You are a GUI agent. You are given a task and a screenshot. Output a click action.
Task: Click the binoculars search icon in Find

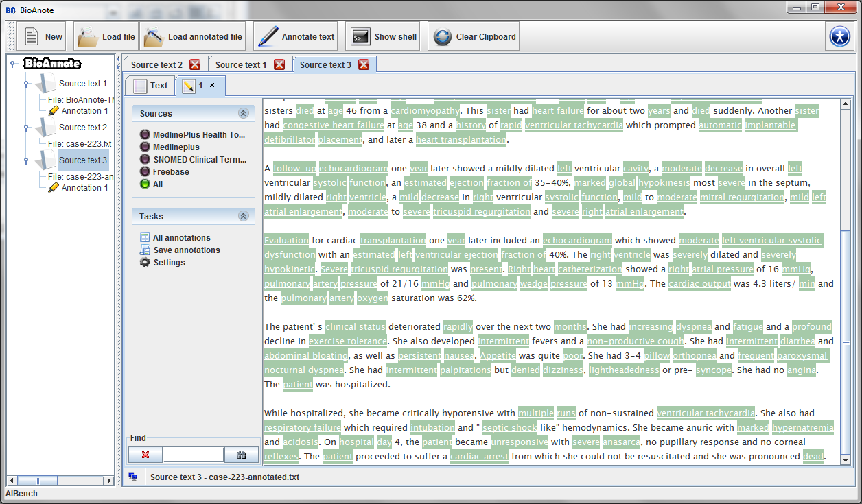click(241, 455)
